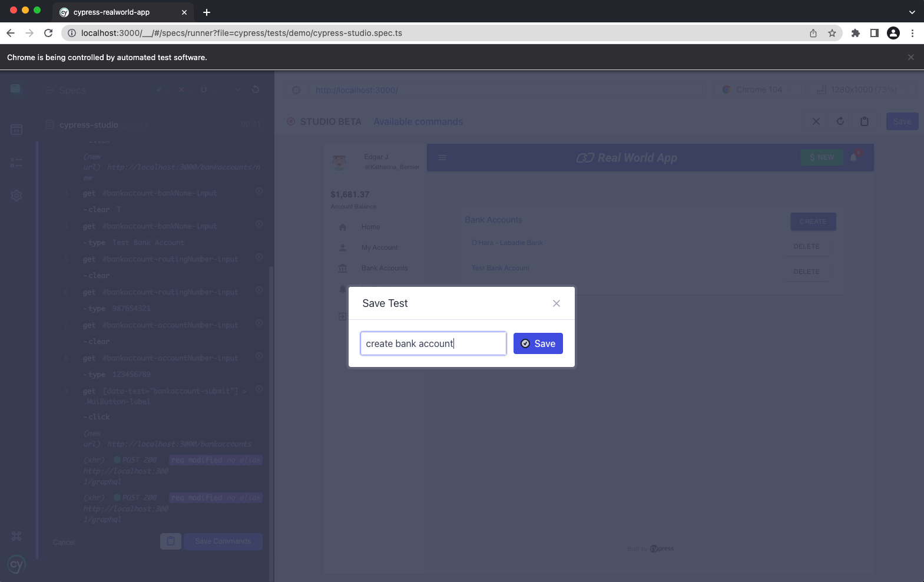
Task: Select My Account in the app side menu
Action: 379,247
